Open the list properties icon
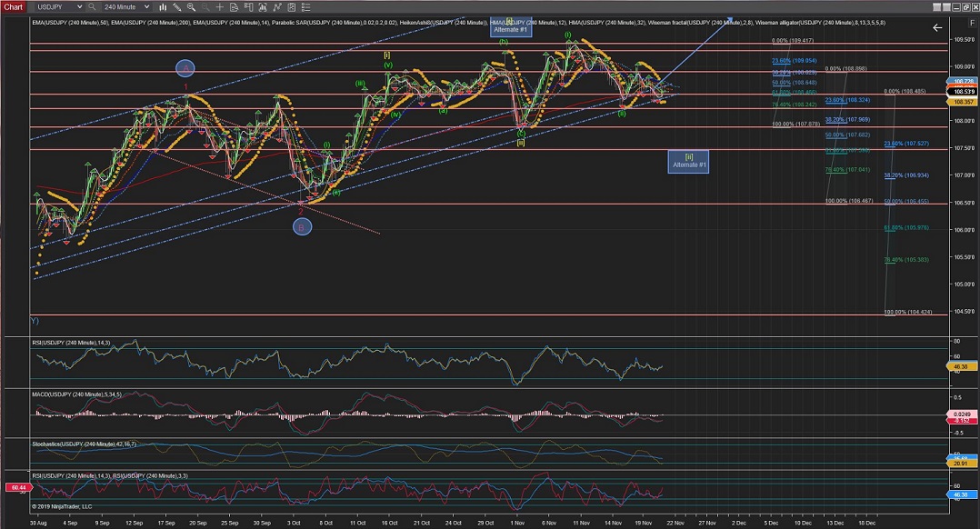Image resolution: width=980 pixels, height=529 pixels. [x=305, y=7]
